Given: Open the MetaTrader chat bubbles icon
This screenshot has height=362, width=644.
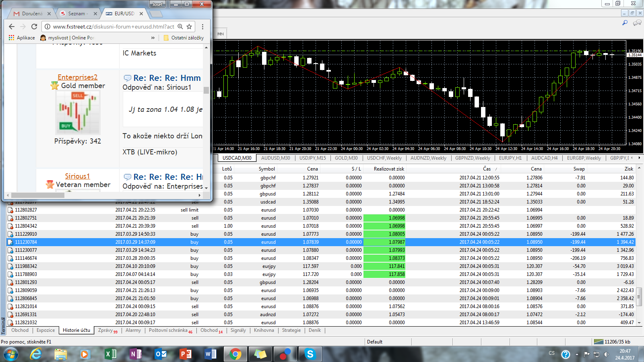Looking at the screenshot, I should 637,23.
